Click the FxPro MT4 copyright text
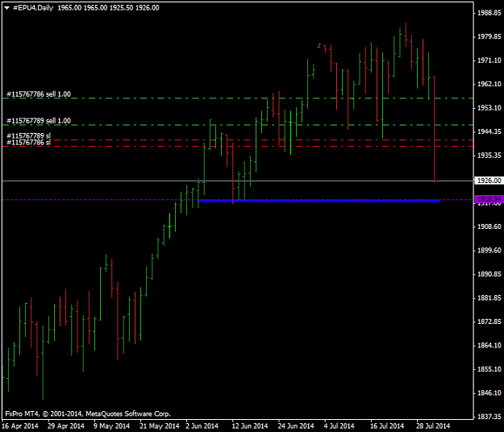 point(88,413)
